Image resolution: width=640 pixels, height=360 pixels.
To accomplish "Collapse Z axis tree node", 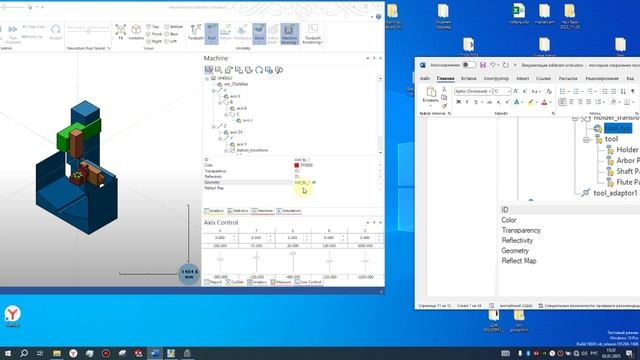I will pyautogui.click(x=213, y=127).
